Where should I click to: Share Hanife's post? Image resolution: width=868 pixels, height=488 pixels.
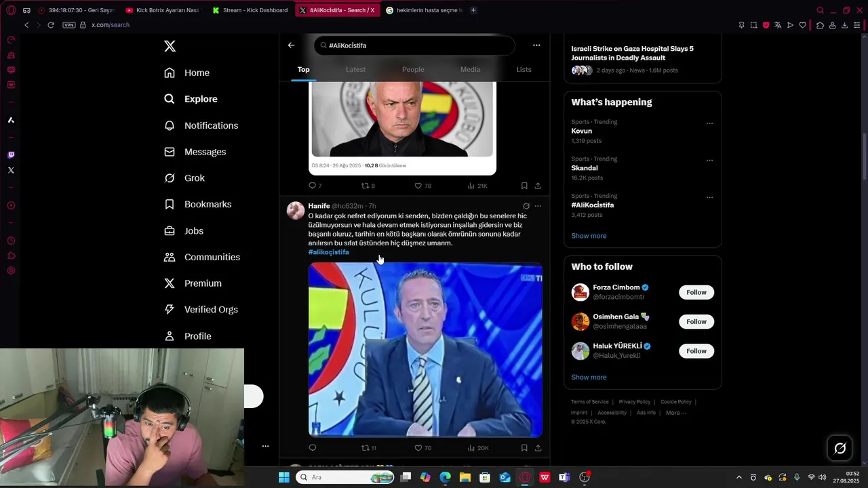[x=538, y=448]
